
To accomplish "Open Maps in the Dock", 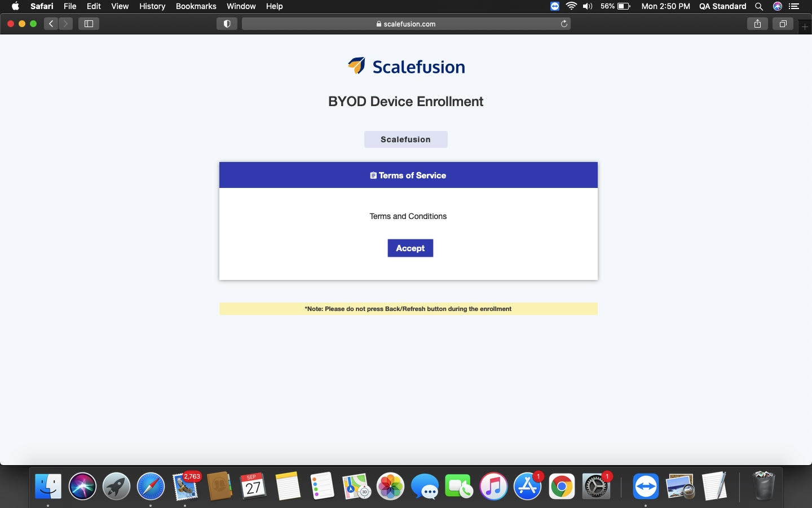I will click(x=356, y=486).
